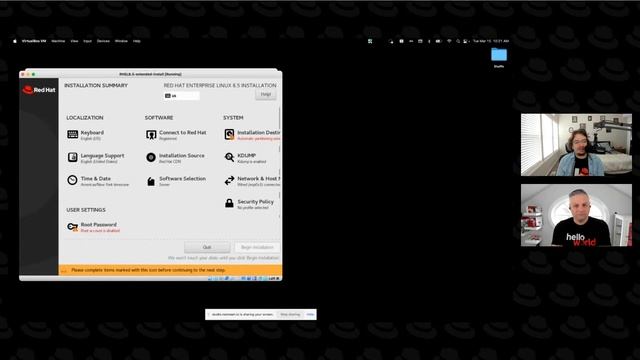Open the Security Policy label
640x360 pixels.
tap(256, 202)
